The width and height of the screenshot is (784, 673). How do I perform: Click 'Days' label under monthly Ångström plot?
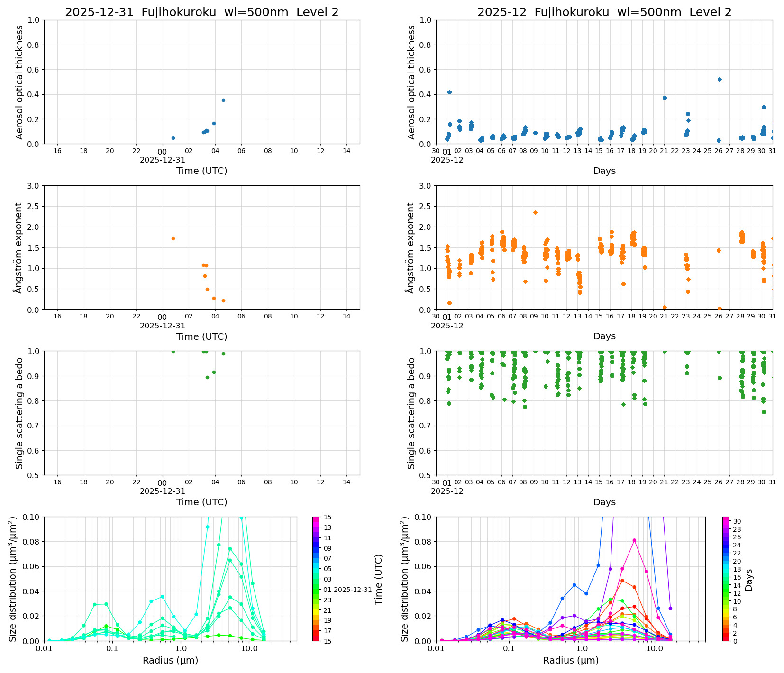pyautogui.click(x=604, y=336)
